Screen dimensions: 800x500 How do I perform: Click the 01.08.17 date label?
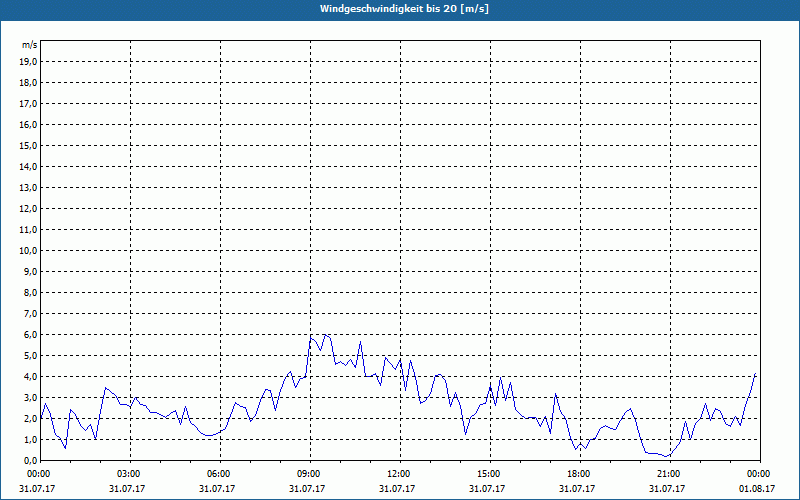click(757, 488)
